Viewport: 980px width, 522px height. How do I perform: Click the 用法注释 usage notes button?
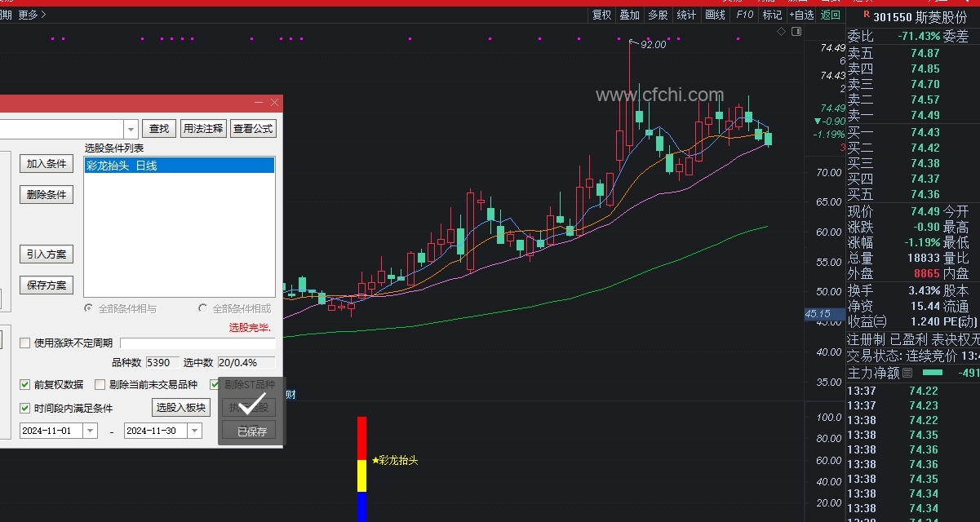(202, 129)
